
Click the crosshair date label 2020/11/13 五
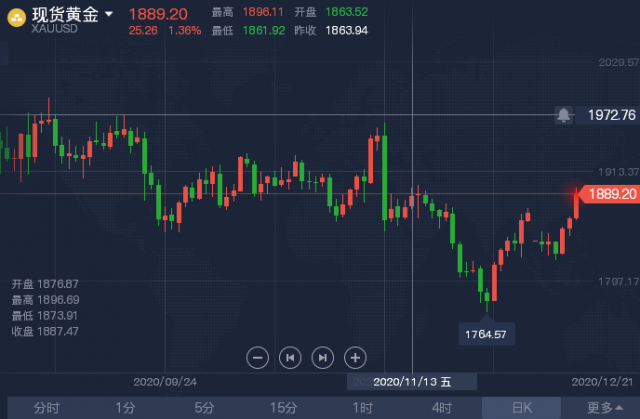(412, 382)
